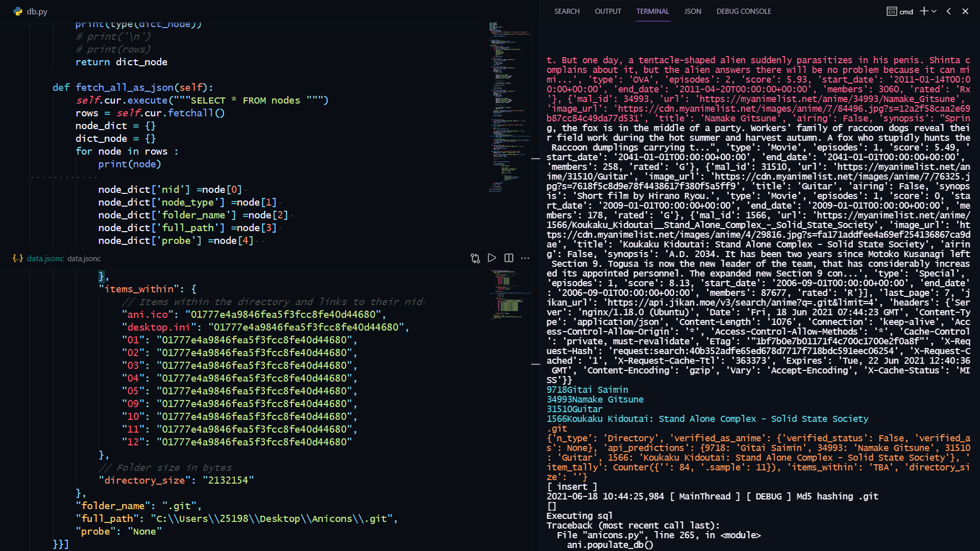
Task: Click the Run play button in editor toolbar
Action: [x=492, y=258]
